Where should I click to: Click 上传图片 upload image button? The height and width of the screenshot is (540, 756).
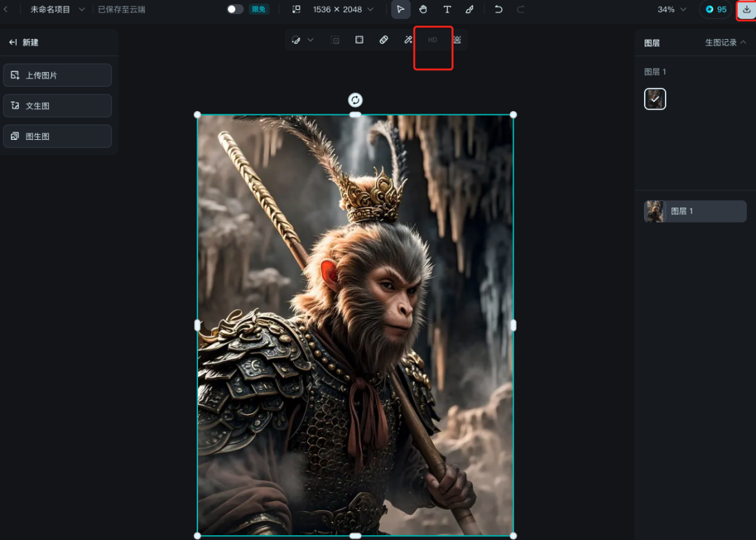point(57,75)
